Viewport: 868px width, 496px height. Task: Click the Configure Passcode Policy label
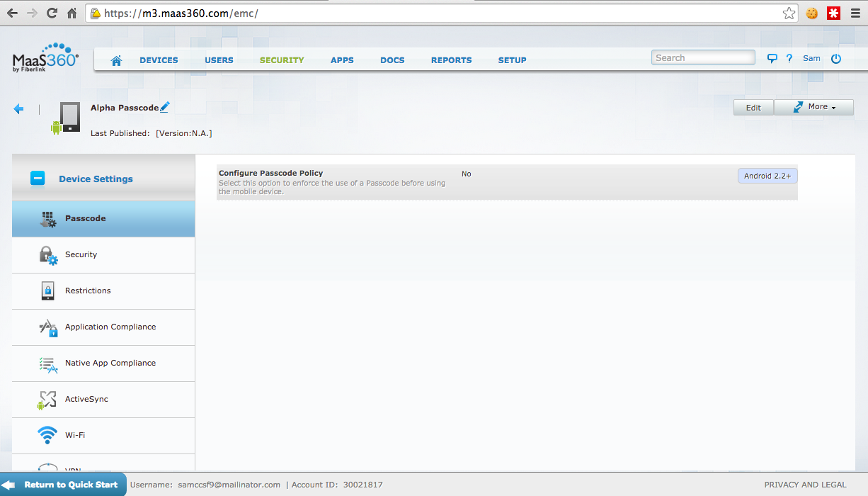point(270,173)
